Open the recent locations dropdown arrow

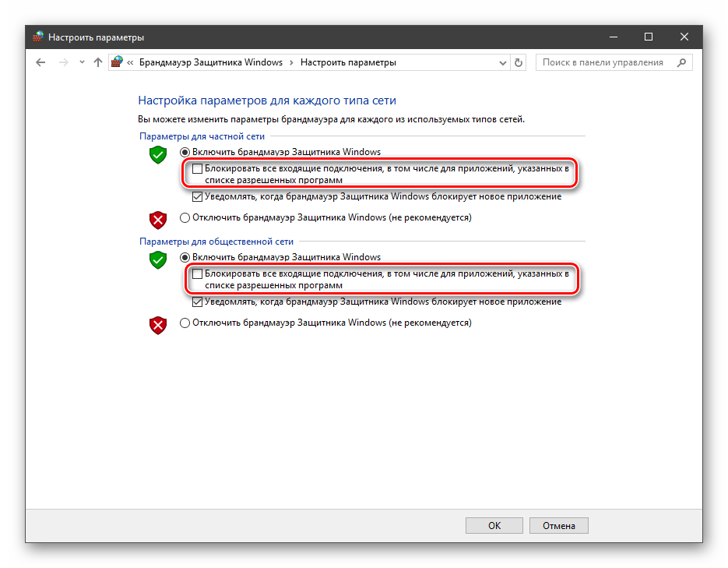tap(82, 62)
